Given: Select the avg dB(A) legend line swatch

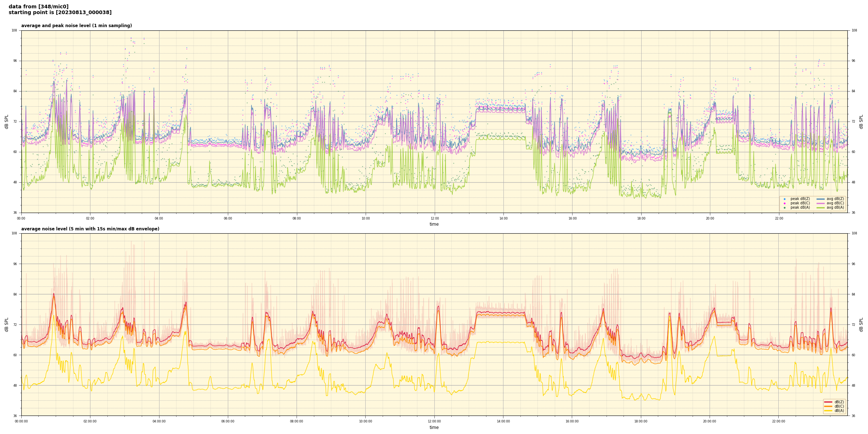Looking at the screenshot, I should point(821,208).
